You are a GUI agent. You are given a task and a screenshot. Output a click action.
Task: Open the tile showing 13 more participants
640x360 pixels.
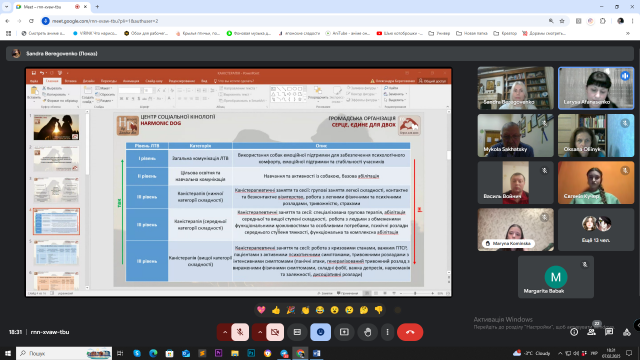coord(596,229)
